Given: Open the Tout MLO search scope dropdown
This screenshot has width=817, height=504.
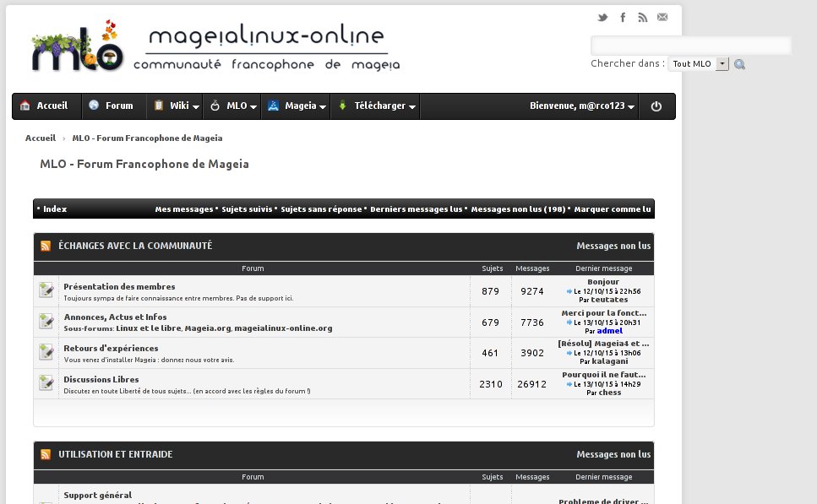Looking at the screenshot, I should [699, 64].
